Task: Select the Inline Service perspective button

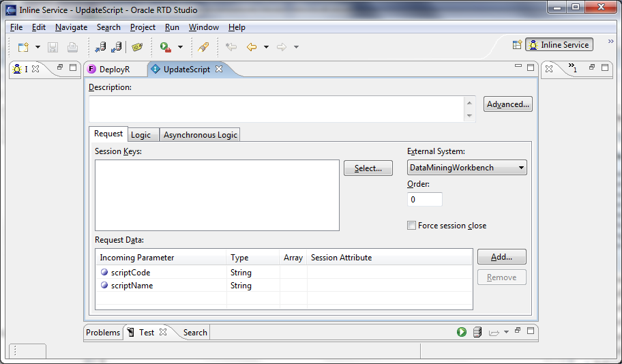Action: pos(559,45)
